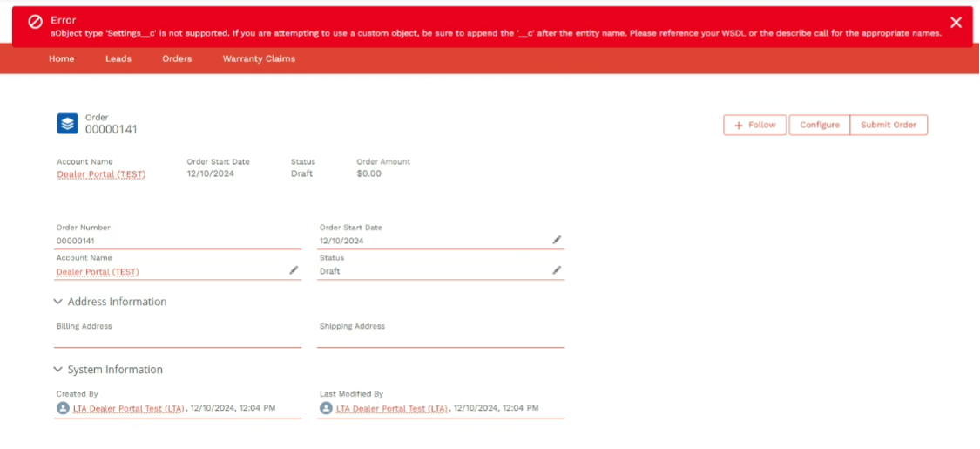The height and width of the screenshot is (449, 980).
Task: Click the Created By user avatar icon
Action: tap(63, 408)
